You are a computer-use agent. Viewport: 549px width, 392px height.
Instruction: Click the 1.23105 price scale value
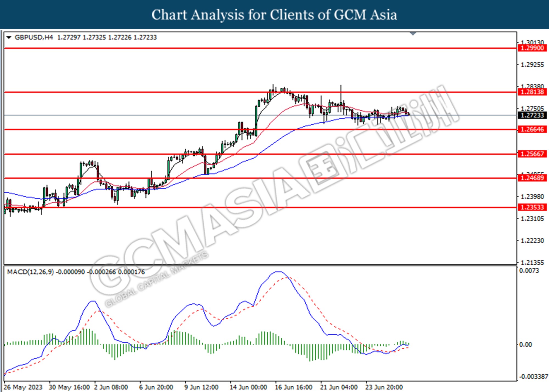click(x=532, y=219)
